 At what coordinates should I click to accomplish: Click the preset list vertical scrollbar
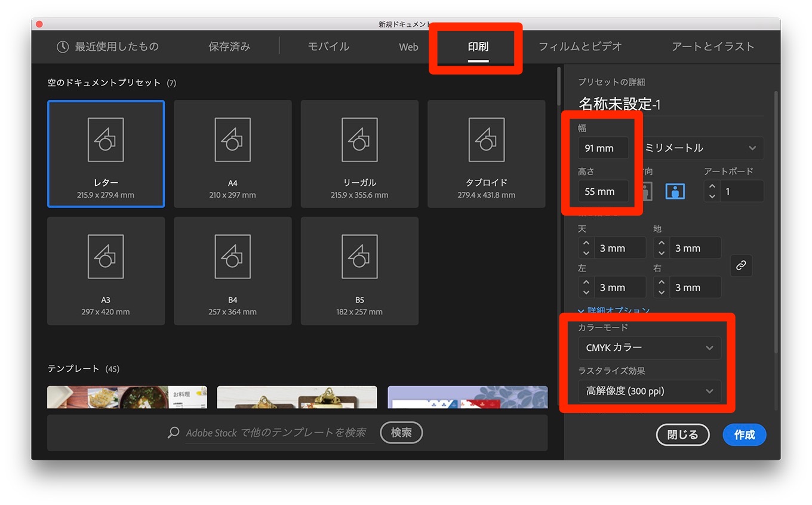(559, 87)
